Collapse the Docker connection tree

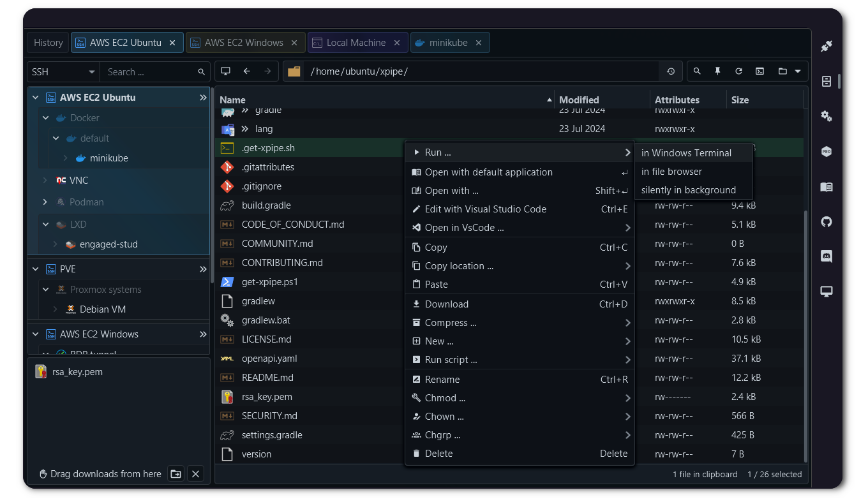pos(45,117)
